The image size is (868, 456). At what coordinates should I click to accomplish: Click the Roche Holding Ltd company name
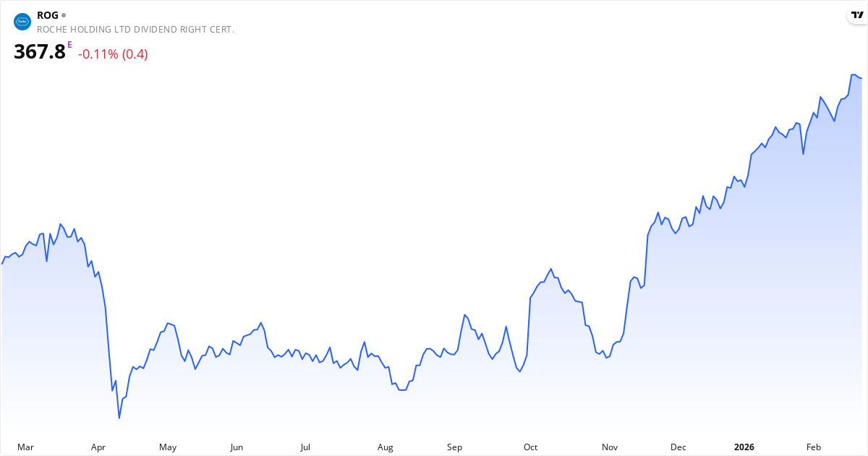pyautogui.click(x=135, y=30)
